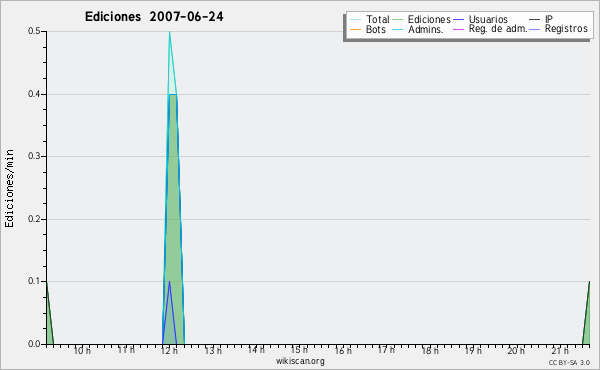
Task: Click the small blue Usuarios peak near 12 h
Action: tap(170, 283)
